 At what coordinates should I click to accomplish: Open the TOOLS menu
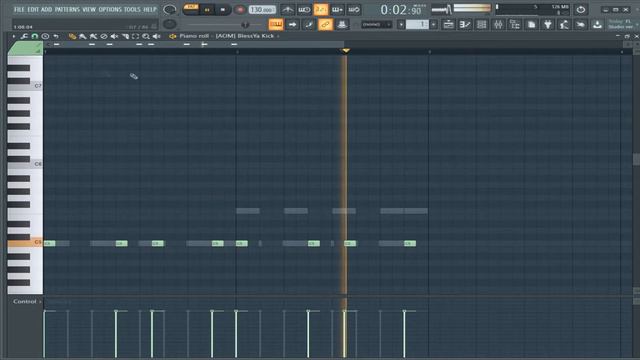coord(132,9)
